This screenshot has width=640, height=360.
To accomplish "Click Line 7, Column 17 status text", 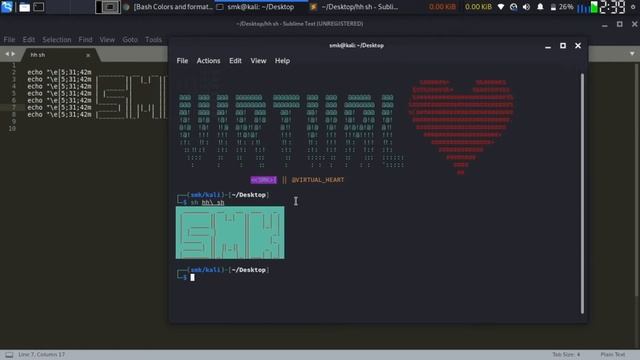I will 41,355.
